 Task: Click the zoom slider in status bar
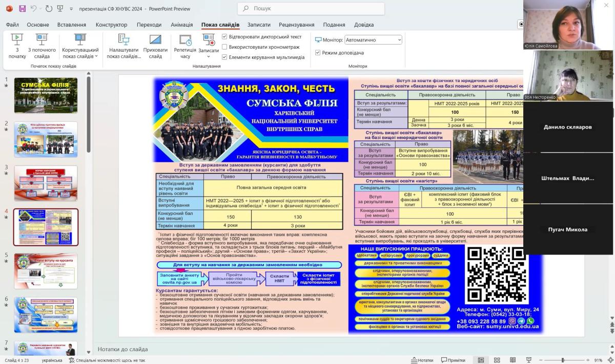point(562,360)
